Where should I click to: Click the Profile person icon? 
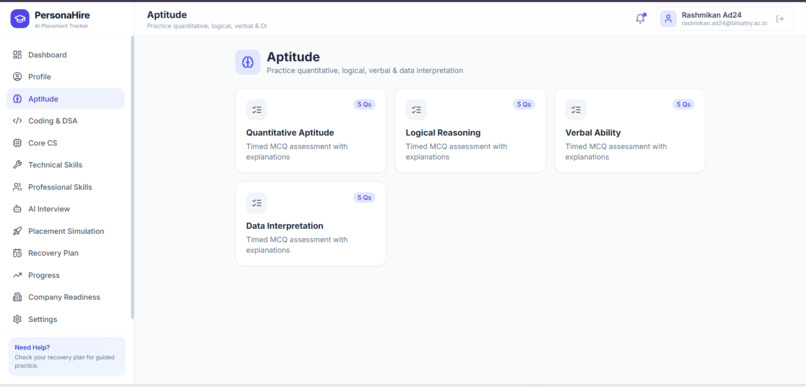[17, 77]
